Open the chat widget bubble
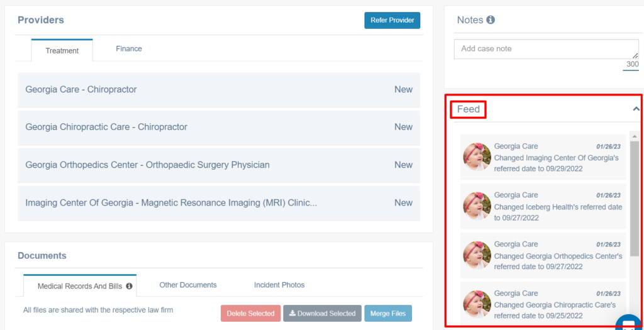The height and width of the screenshot is (330, 644). pyautogui.click(x=629, y=324)
